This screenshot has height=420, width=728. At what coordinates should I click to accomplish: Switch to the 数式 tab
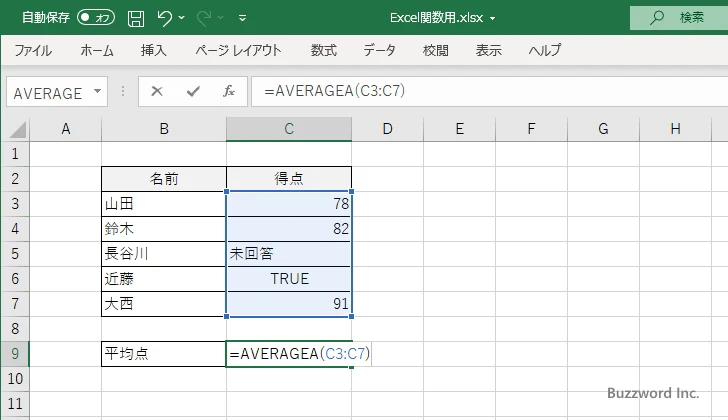pyautogui.click(x=324, y=50)
